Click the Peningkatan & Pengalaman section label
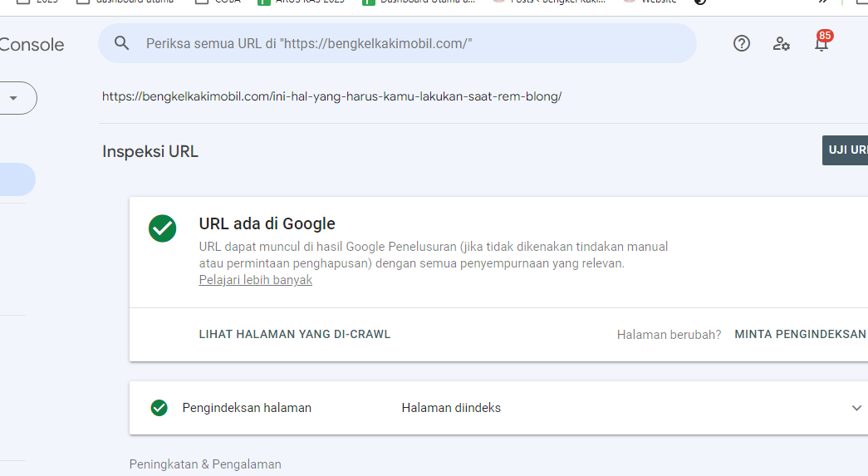The image size is (868, 476). point(205,464)
